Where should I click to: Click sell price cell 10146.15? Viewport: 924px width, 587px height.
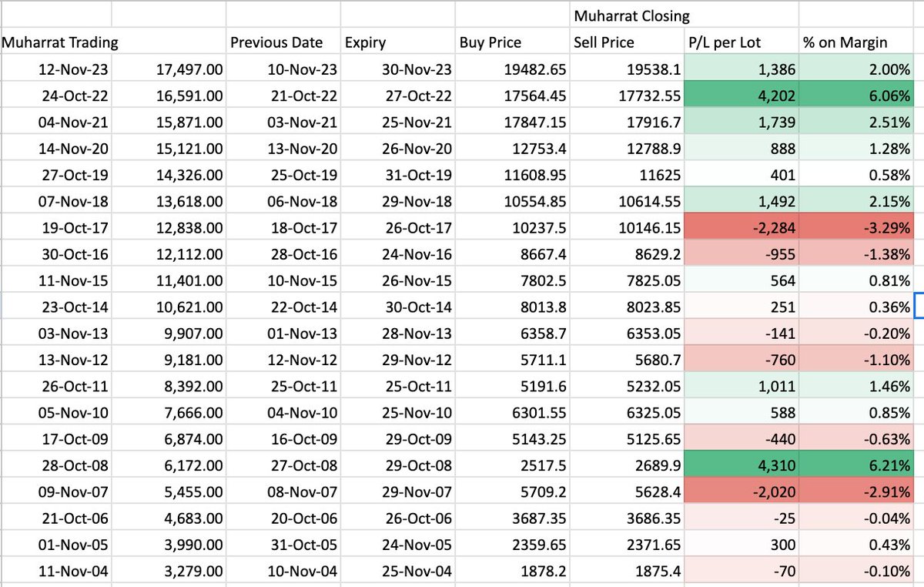(626, 227)
